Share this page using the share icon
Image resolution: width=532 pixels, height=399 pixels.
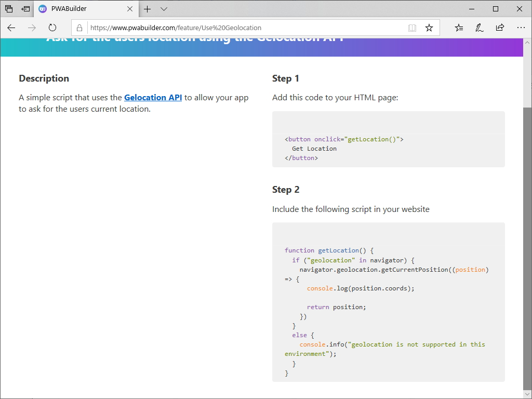click(x=500, y=28)
